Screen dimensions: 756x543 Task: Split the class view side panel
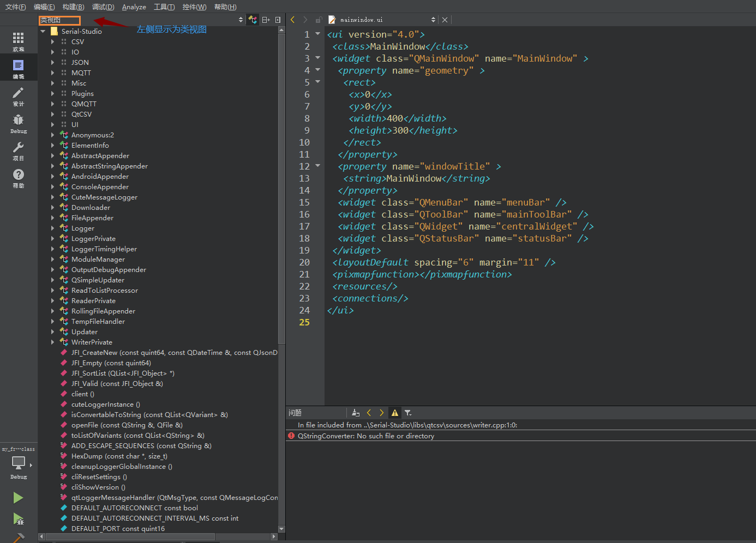(x=266, y=20)
